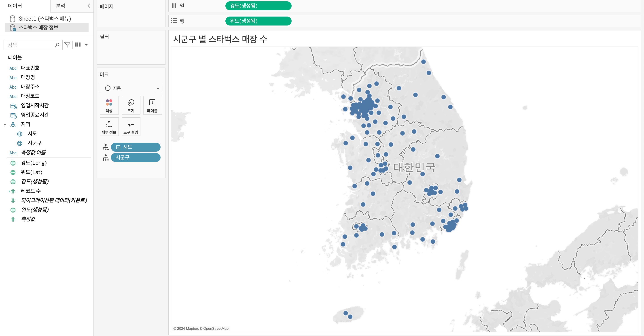Switch to the 데이터 tab
Viewport: 644px width, 336px height.
pos(15,6)
